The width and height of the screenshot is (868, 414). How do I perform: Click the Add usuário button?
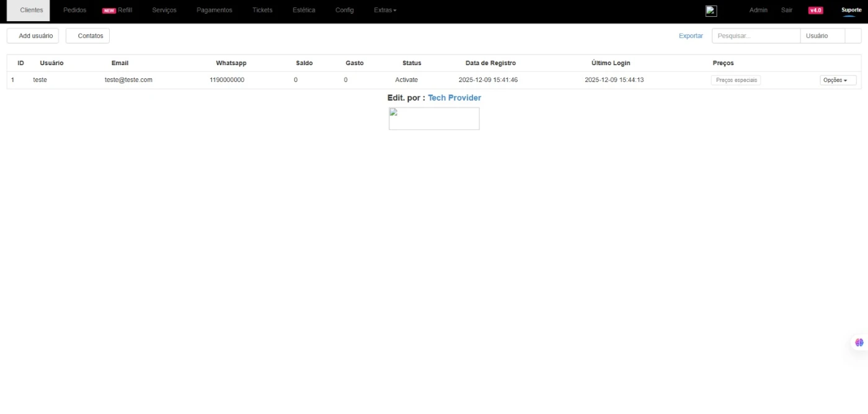click(x=33, y=36)
